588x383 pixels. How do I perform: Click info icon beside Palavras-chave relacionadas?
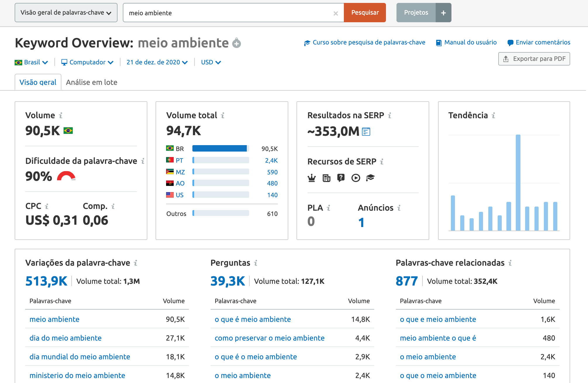(x=510, y=263)
